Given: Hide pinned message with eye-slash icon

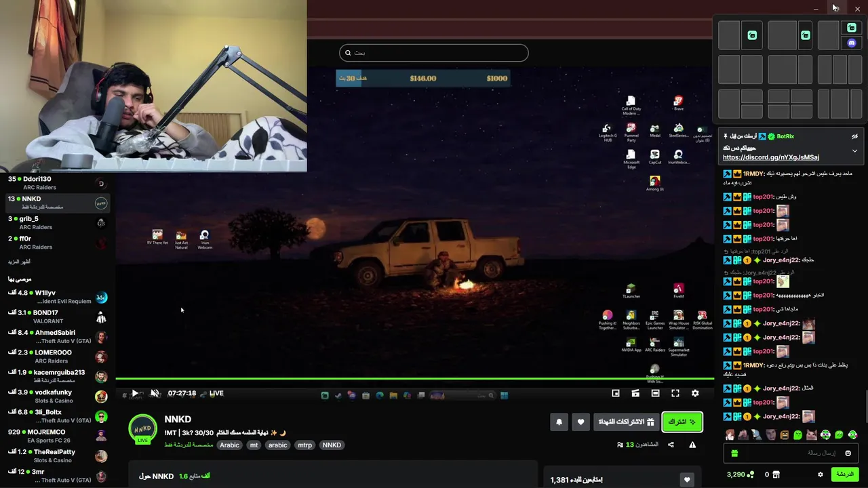Looking at the screenshot, I should 854,136.
